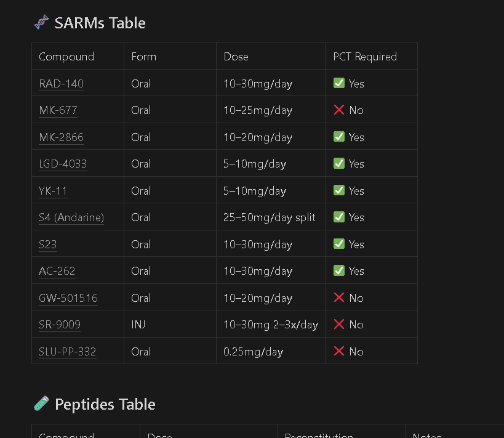Open the S4 (Andarine) link
Viewport: 504px width, 438px height.
[71, 218]
